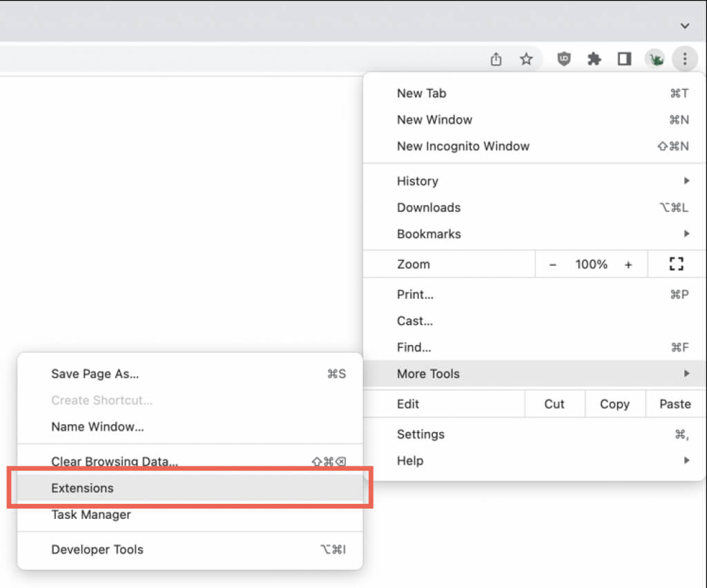This screenshot has width=707, height=588.
Task: Toggle the side panel icon
Action: click(624, 59)
